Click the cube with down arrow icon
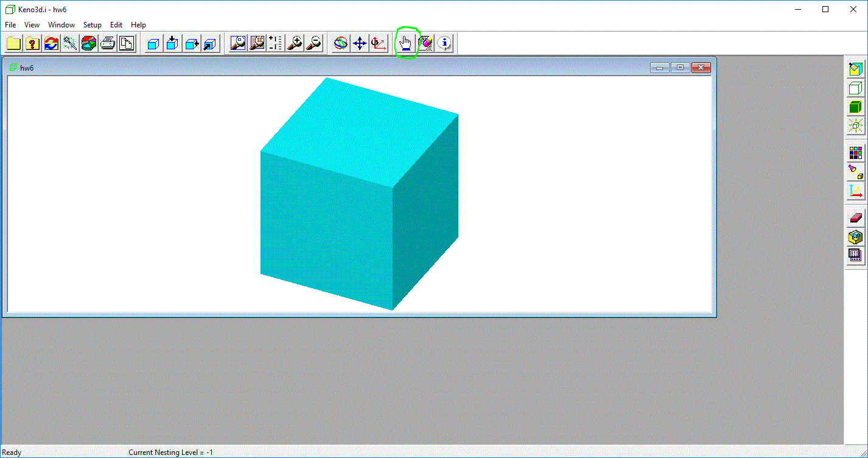Image resolution: width=868 pixels, height=458 pixels. (173, 43)
